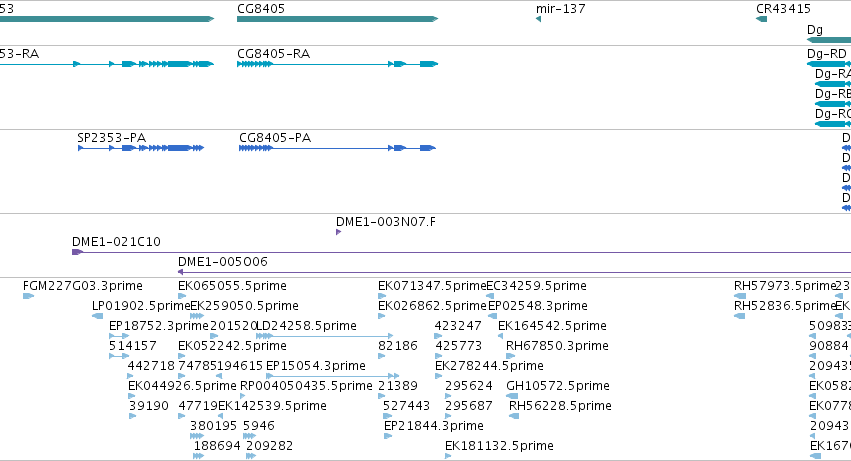Image resolution: width=851 pixels, height=461 pixels.
Task: Click the EP18752.3prime EST label
Action: [159, 326]
